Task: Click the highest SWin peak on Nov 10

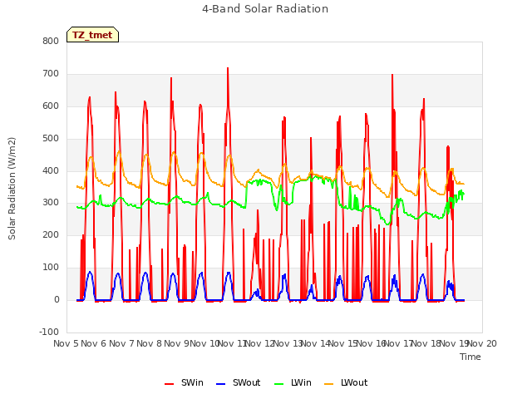Action: tap(228, 68)
